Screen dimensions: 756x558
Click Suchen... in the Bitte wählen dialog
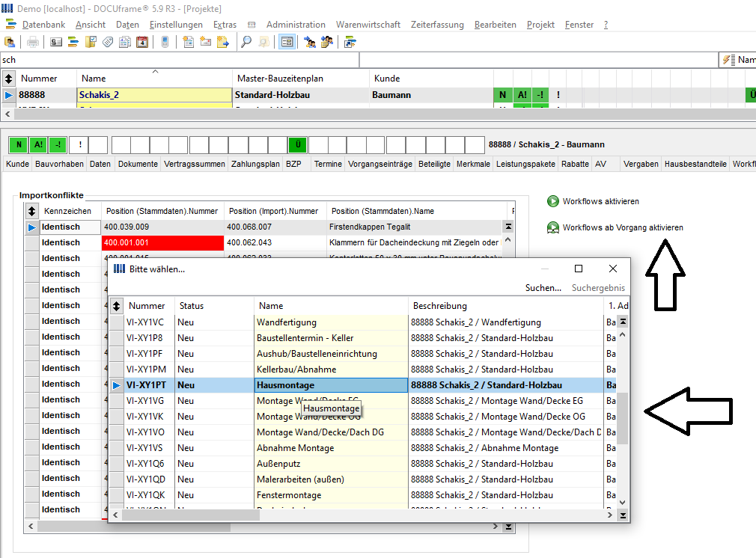[x=543, y=288]
